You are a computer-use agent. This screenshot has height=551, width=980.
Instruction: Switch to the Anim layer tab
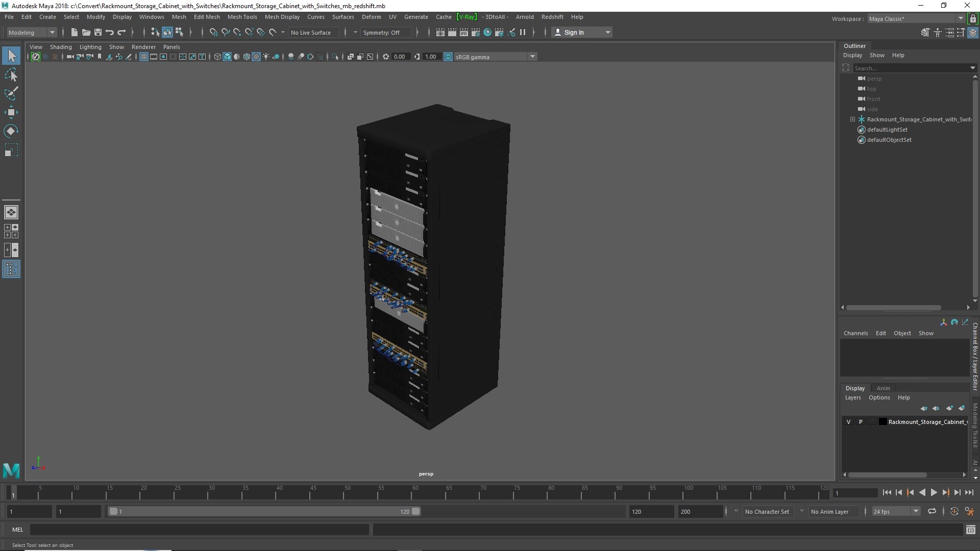(x=883, y=388)
